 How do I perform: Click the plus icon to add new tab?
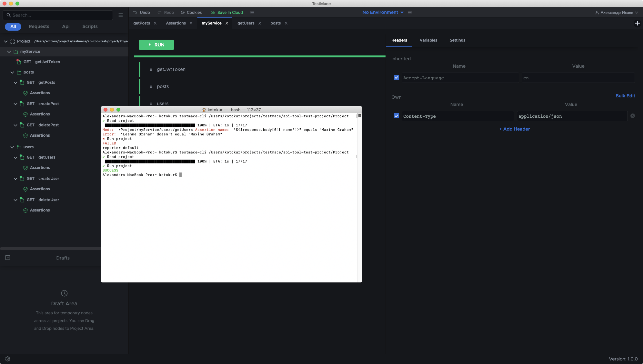[x=637, y=23]
